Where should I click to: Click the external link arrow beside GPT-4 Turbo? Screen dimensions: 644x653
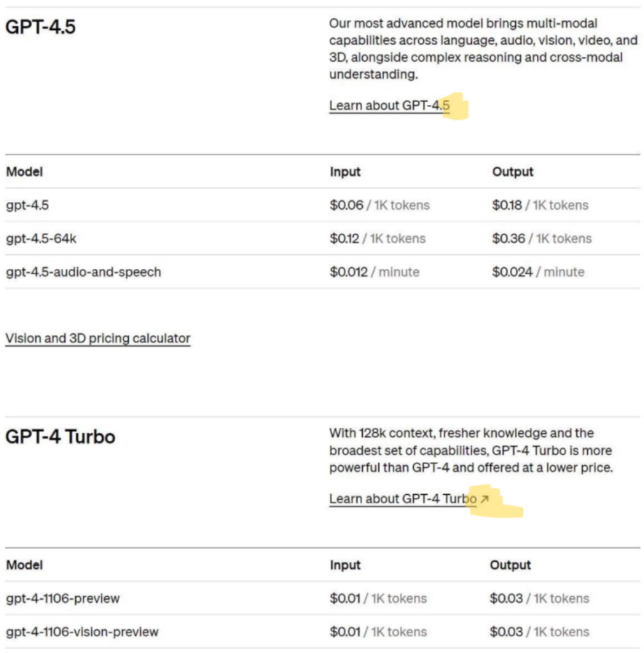483,499
